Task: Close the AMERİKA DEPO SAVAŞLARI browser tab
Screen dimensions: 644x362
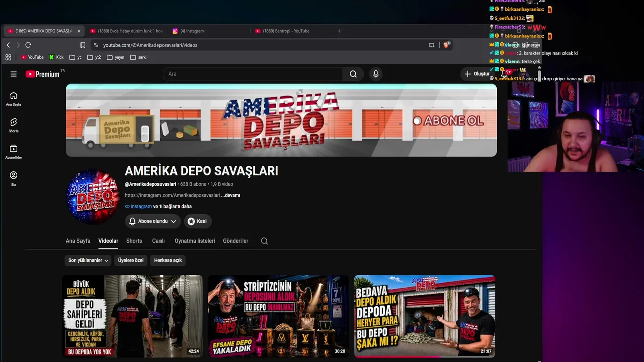Action: pyautogui.click(x=79, y=31)
